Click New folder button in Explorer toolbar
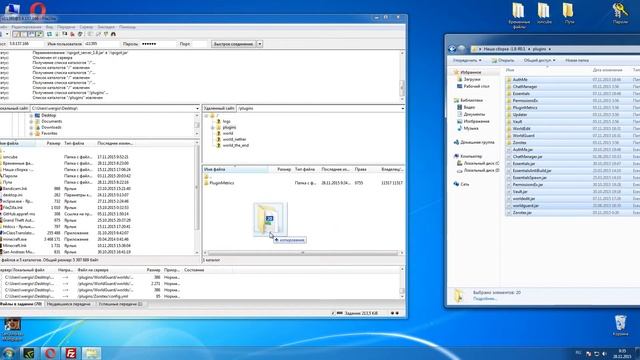This screenshot has width=640, height=360. [577, 60]
